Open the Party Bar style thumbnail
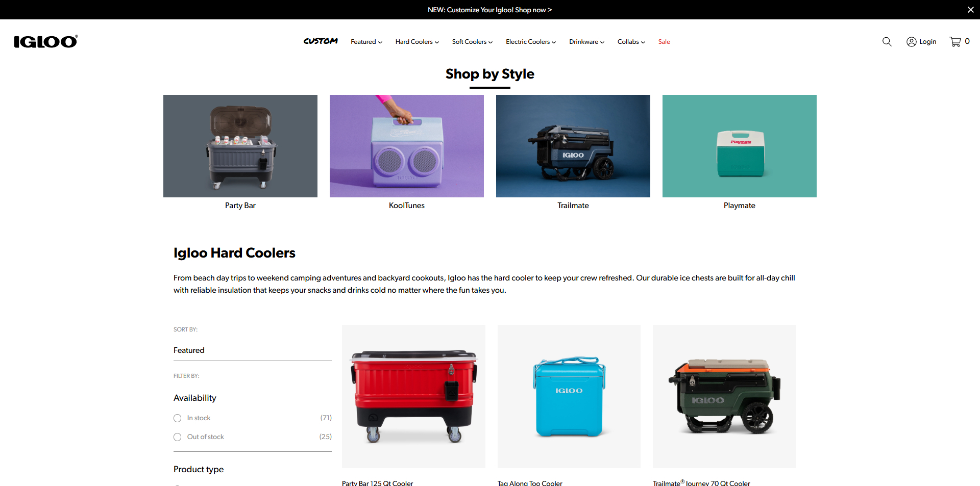 coord(240,146)
